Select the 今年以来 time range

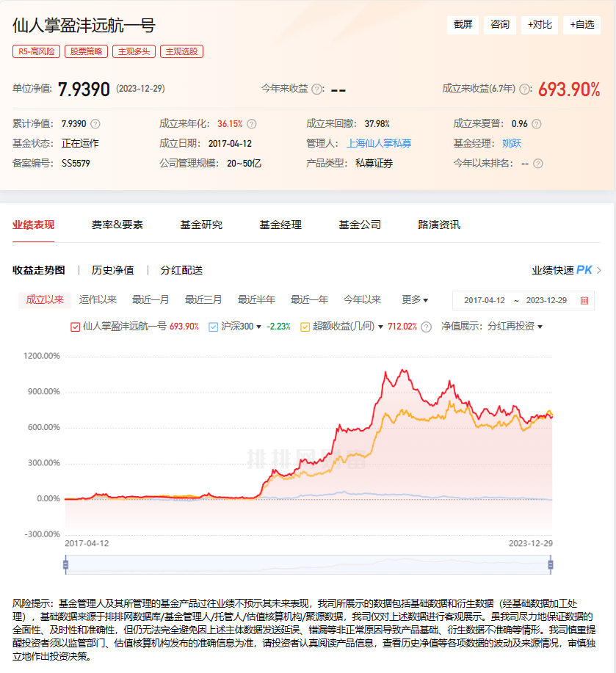coord(362,299)
